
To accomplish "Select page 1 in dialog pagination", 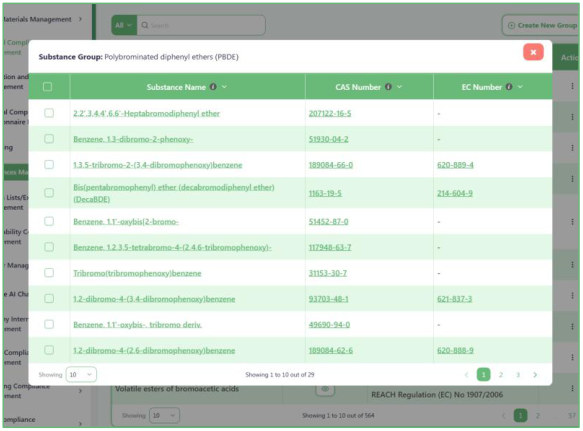I will 483,374.
